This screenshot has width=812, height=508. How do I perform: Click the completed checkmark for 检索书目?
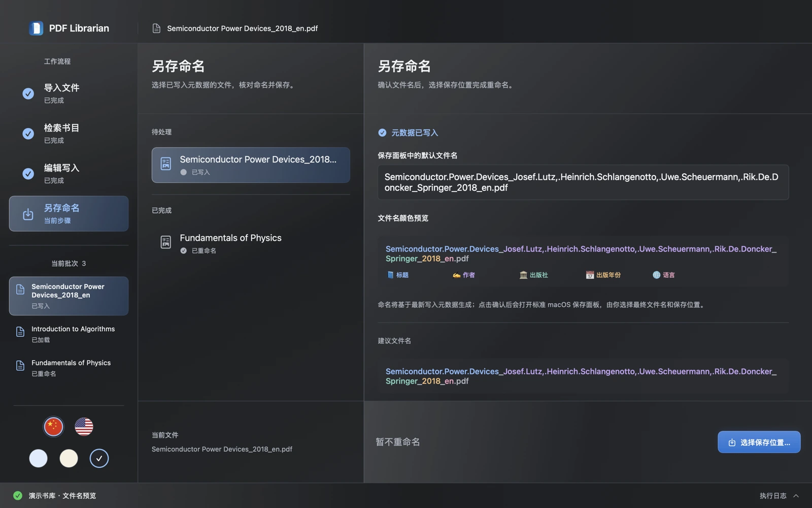point(28,134)
